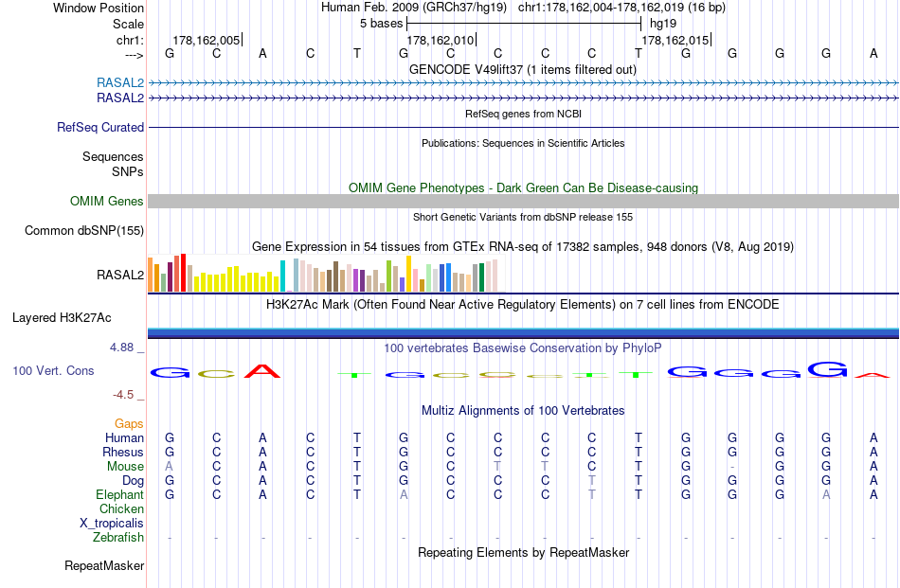The image size is (900, 588).
Task: Select the Zebrafish species row label
Action: coord(118,538)
